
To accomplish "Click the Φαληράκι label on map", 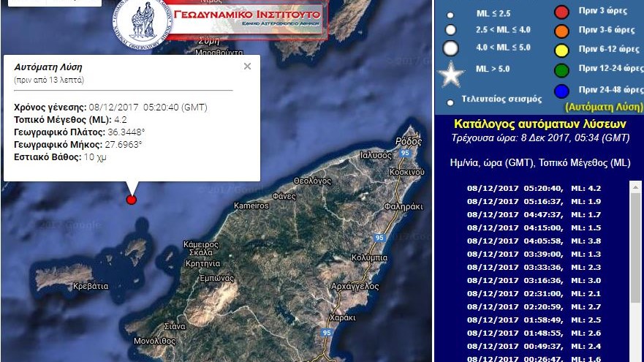I will (404, 207).
